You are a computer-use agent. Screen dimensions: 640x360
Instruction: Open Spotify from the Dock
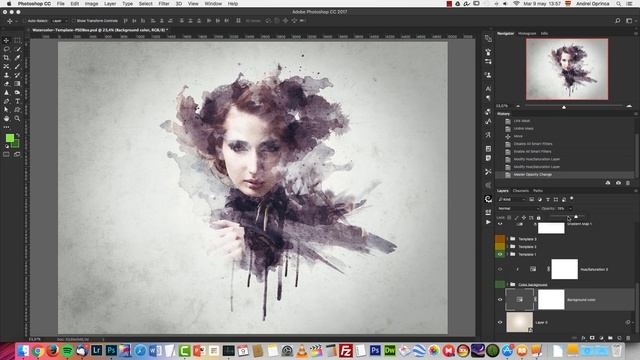(67, 351)
